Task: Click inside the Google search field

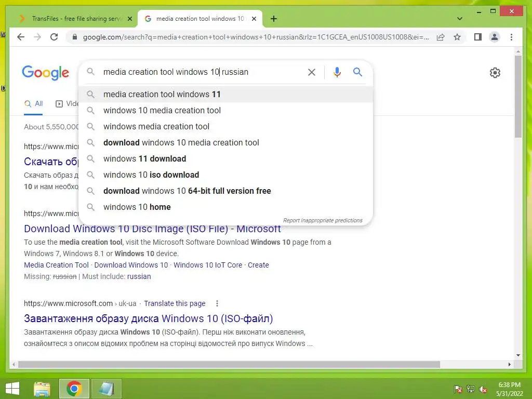Action: click(202, 72)
